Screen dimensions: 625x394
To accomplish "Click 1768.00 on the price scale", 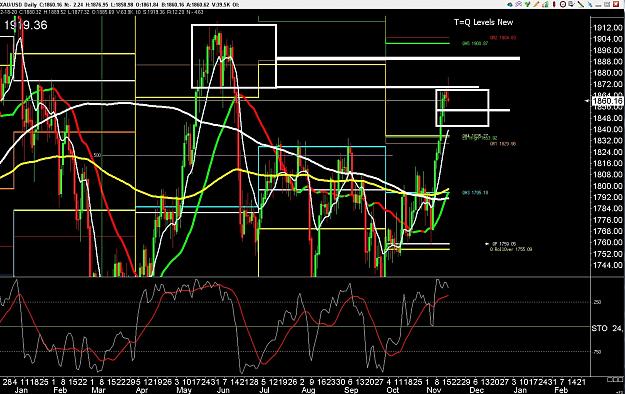I will click(x=608, y=231).
